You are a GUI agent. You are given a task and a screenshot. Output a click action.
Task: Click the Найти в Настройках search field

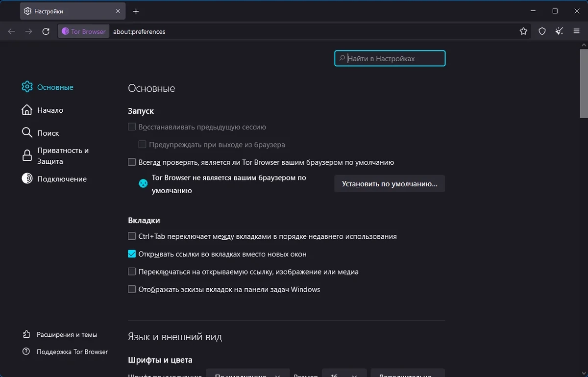[x=390, y=58]
